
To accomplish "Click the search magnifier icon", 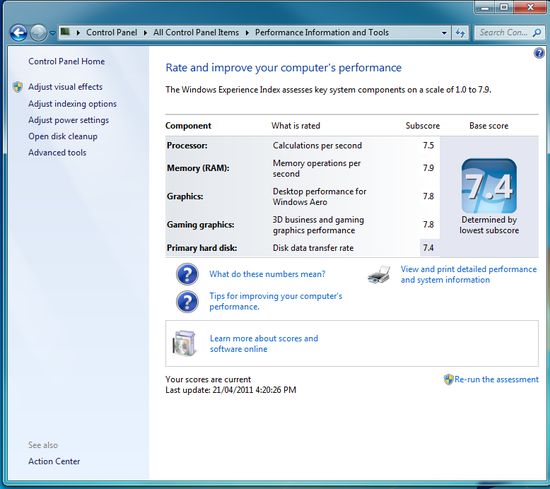I will point(536,33).
